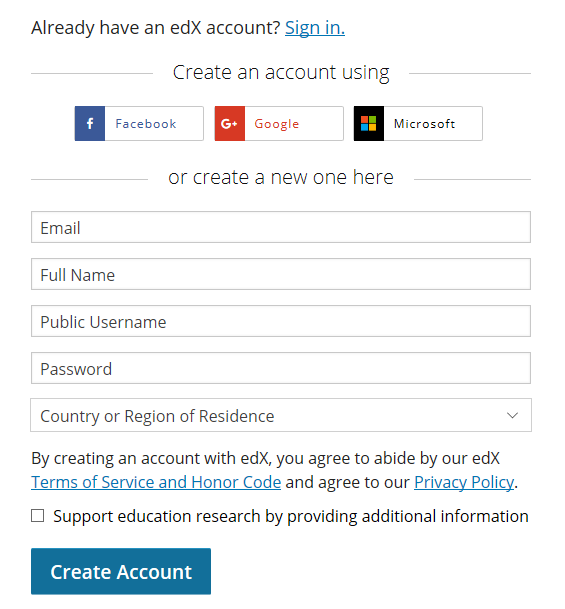Click into the Full Name field
This screenshot has height=609, width=565.
281,274
